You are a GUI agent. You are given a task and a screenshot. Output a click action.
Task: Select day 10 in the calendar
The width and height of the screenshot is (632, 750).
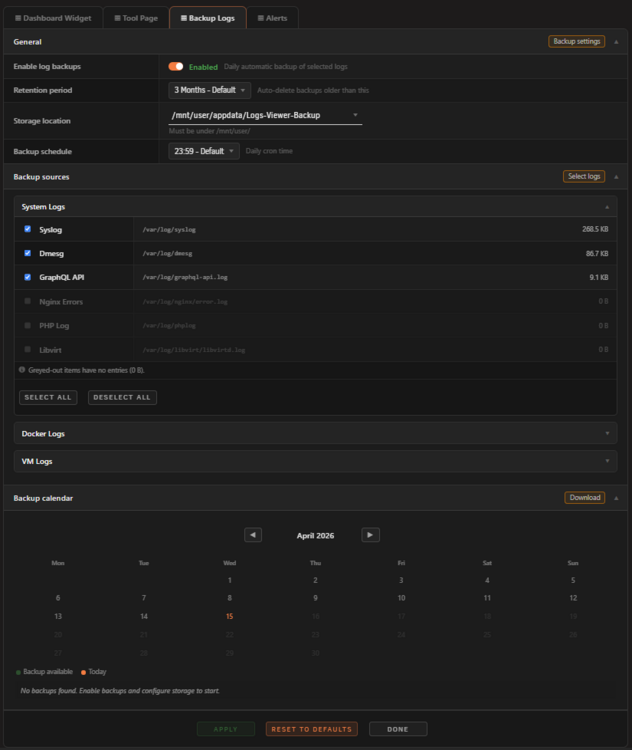coord(401,598)
